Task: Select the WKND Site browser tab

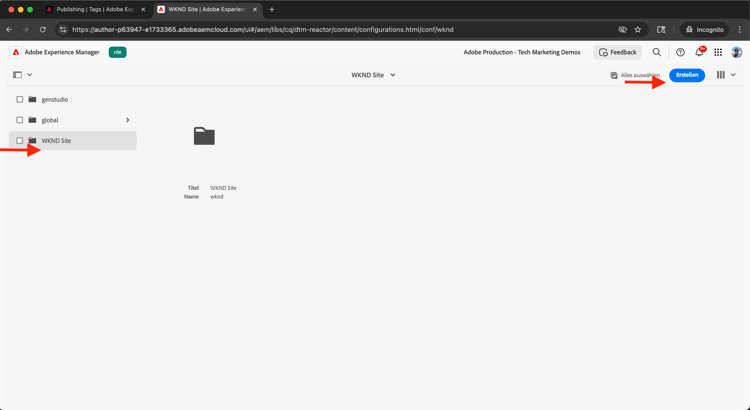Action: [208, 10]
